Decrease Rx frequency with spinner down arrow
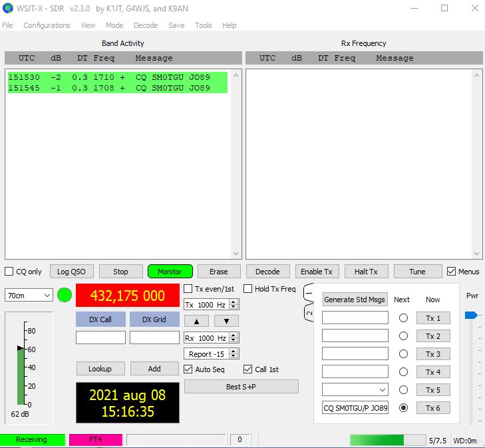 (234, 340)
